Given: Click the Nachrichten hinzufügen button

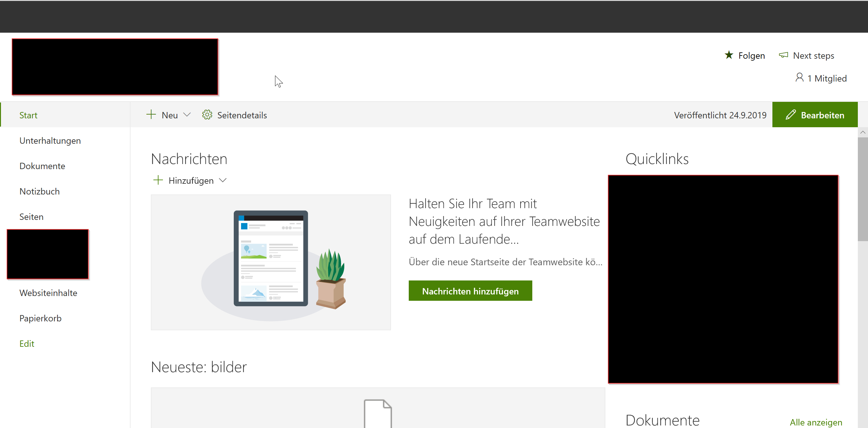Looking at the screenshot, I should point(470,291).
